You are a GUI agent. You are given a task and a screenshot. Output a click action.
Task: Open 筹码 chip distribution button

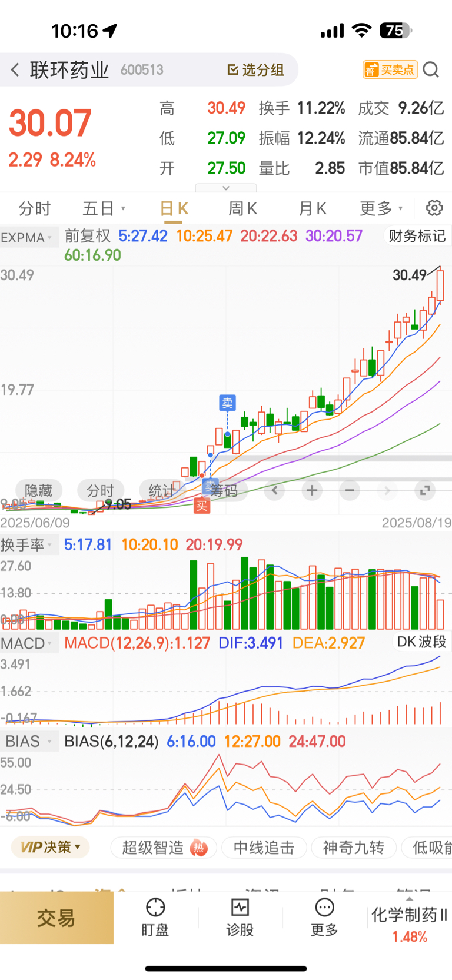[x=224, y=490]
